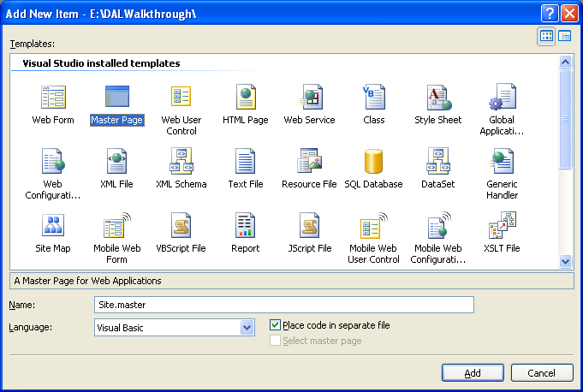Click into the Name text field

pyautogui.click(x=284, y=305)
